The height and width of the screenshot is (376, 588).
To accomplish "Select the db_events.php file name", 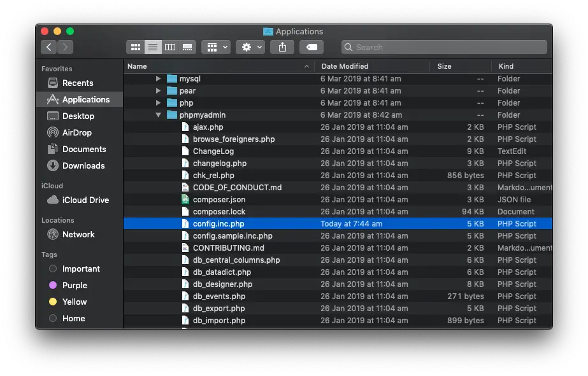I will coord(219,296).
